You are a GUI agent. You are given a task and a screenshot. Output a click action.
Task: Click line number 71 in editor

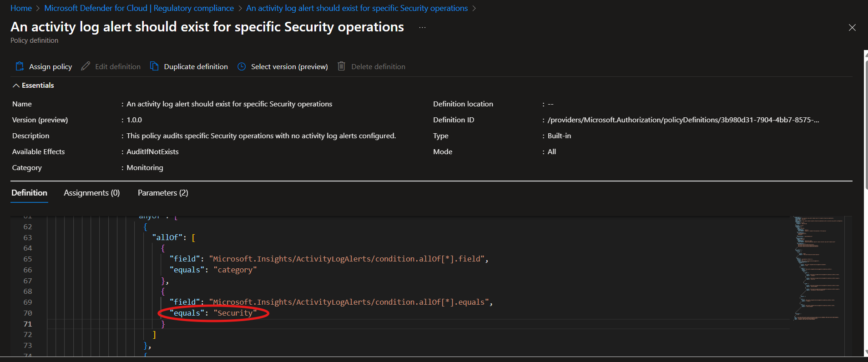28,324
